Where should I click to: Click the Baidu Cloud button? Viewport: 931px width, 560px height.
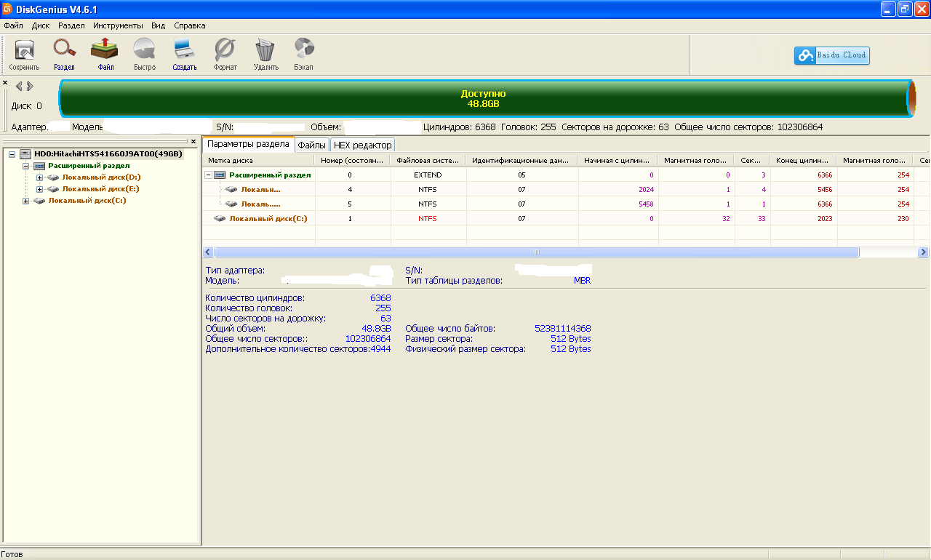click(x=831, y=55)
